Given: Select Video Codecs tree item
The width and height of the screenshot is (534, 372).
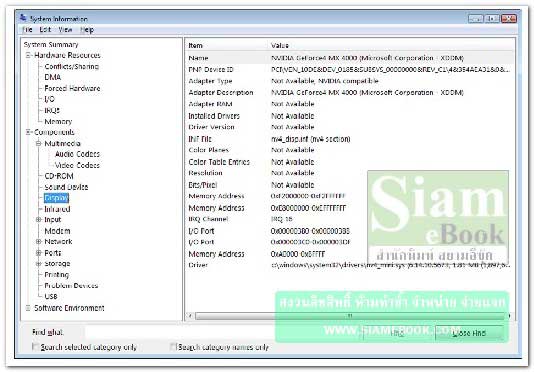Looking at the screenshot, I should (77, 165).
